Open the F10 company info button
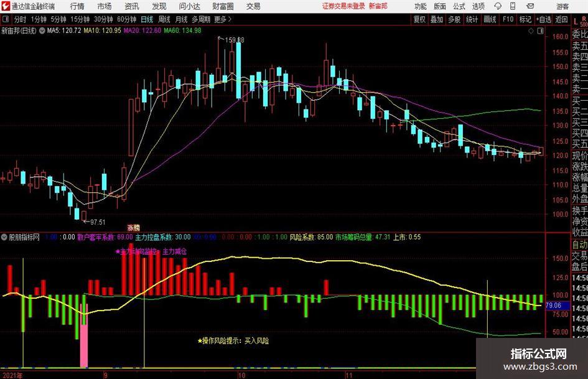Screen dimensions: 588x379 (508, 19)
